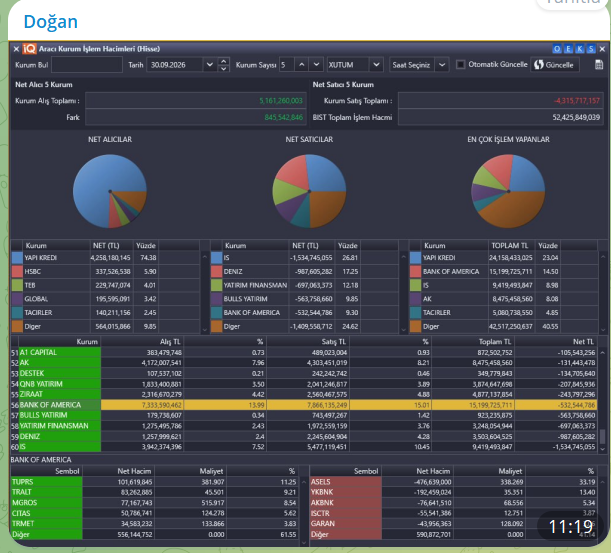Select the ZIRAAT row
Screen dimensions: 611x553
(x=304, y=394)
